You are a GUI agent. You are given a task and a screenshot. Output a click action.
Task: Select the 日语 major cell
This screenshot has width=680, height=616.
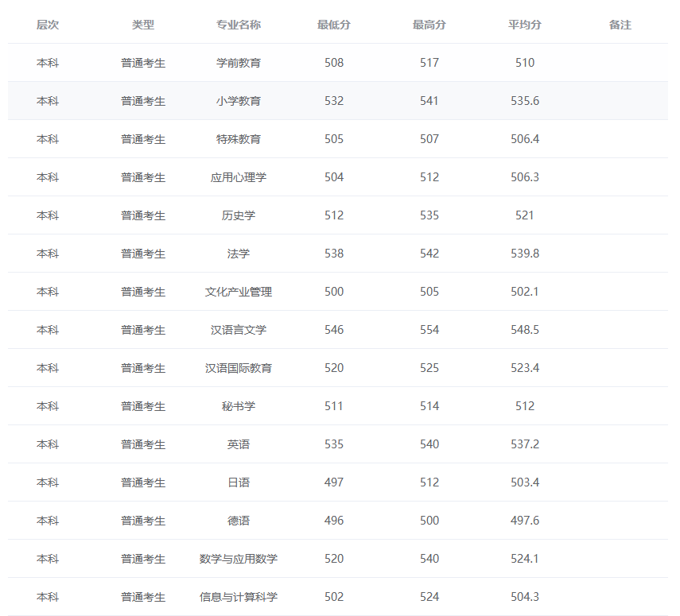[x=239, y=482]
